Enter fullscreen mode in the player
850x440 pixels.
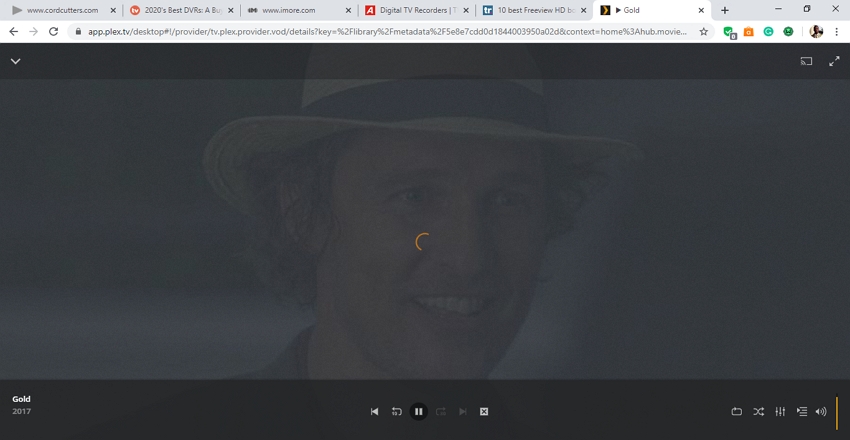click(834, 61)
